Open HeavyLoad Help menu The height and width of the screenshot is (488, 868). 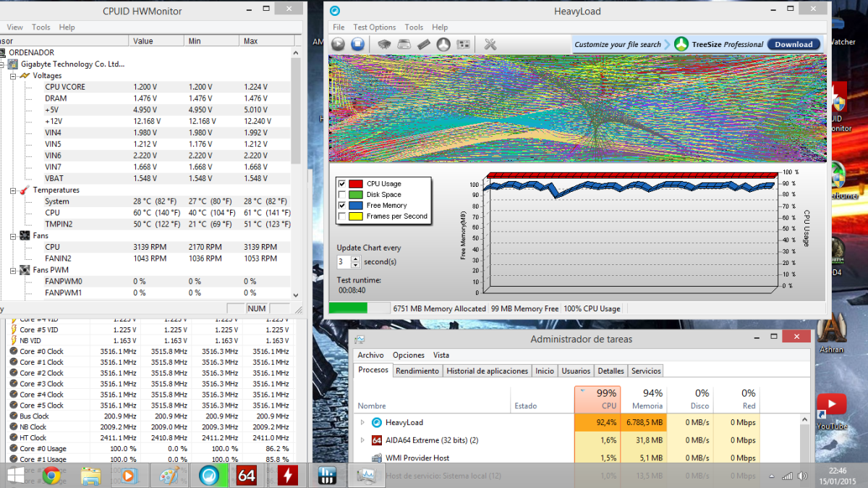click(440, 27)
